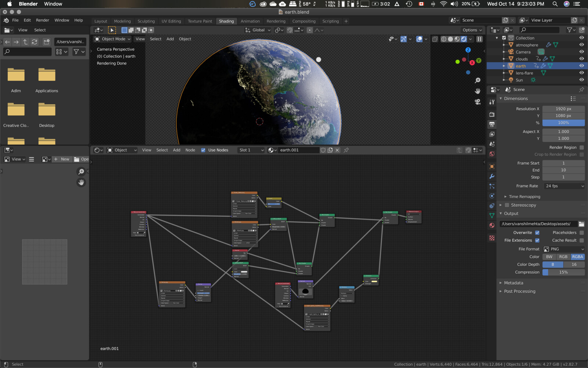Enable the Placeholders checkbox

tap(582, 233)
